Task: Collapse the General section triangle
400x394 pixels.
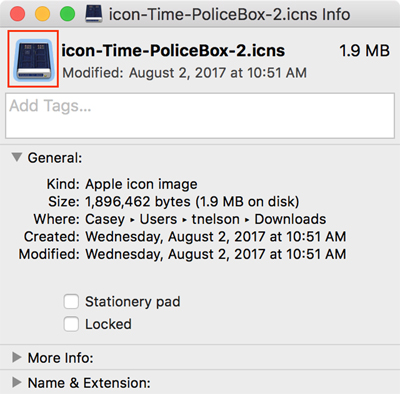Action: (x=17, y=157)
